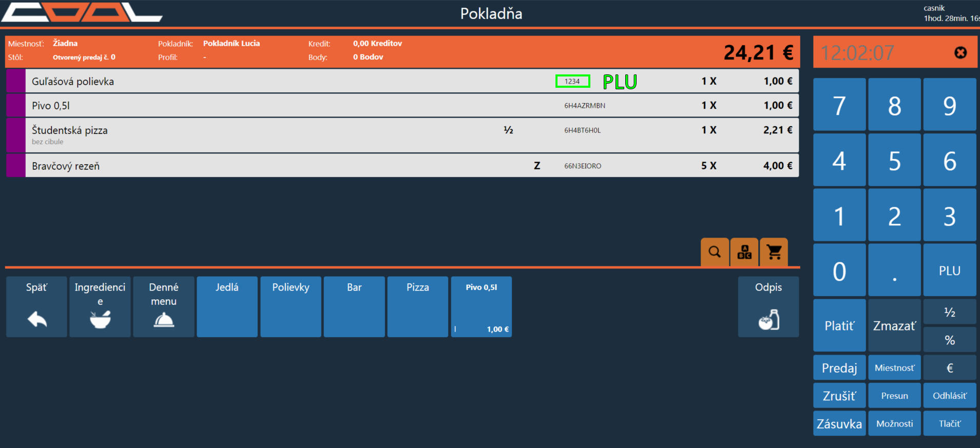Select the Polievky category

click(x=291, y=307)
